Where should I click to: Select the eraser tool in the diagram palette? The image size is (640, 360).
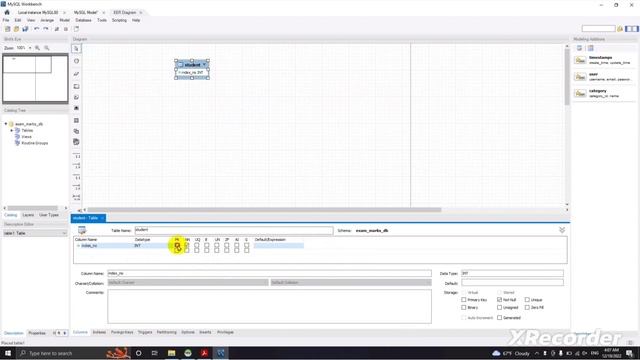(x=76, y=74)
